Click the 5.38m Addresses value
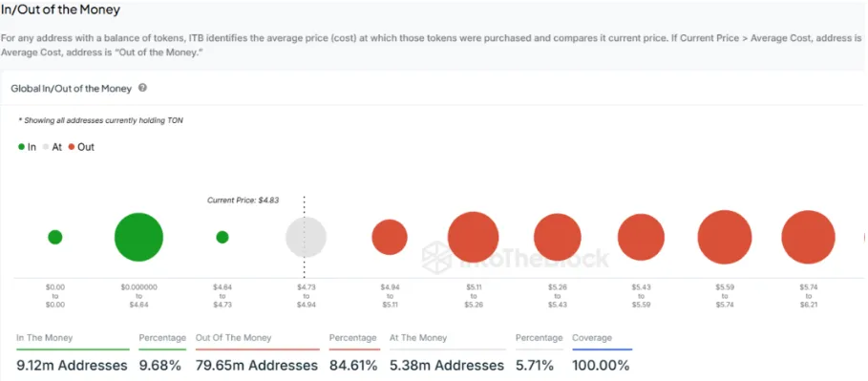 pos(447,366)
